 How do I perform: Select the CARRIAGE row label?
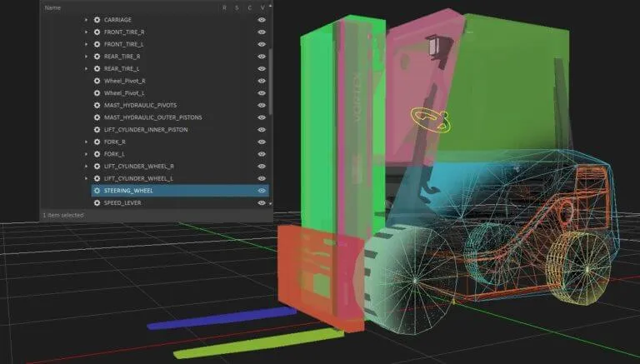[117, 20]
